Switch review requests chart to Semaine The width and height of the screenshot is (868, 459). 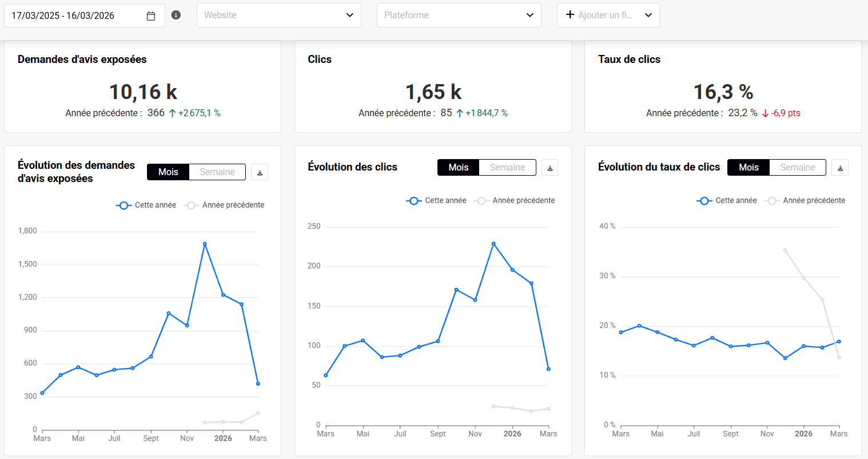[x=217, y=172]
